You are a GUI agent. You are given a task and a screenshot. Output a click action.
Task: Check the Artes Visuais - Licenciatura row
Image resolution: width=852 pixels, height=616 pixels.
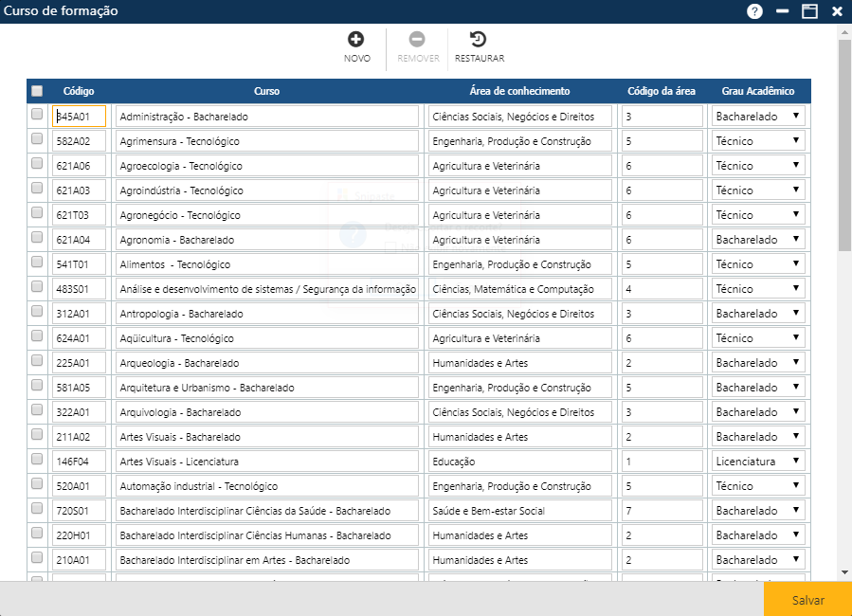37,459
